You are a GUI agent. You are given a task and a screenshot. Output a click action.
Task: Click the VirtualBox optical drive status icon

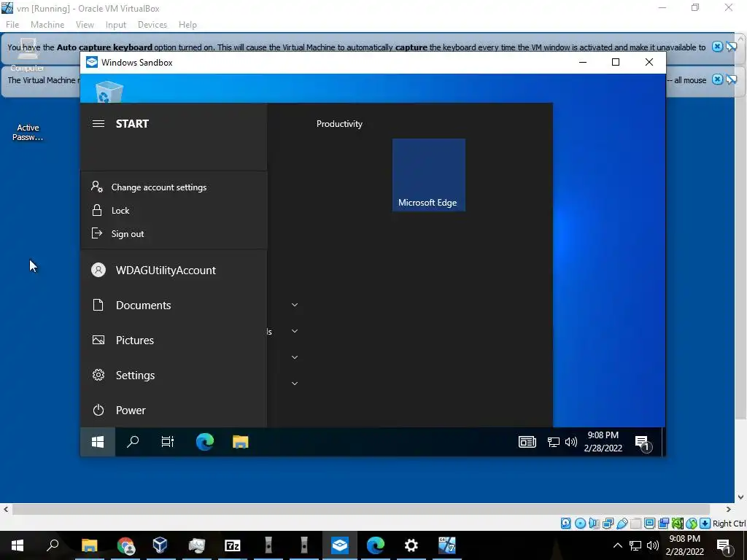(580, 524)
